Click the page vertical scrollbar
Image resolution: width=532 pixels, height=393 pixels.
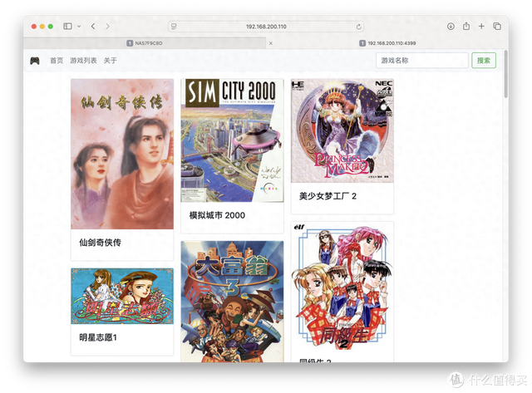506,74
